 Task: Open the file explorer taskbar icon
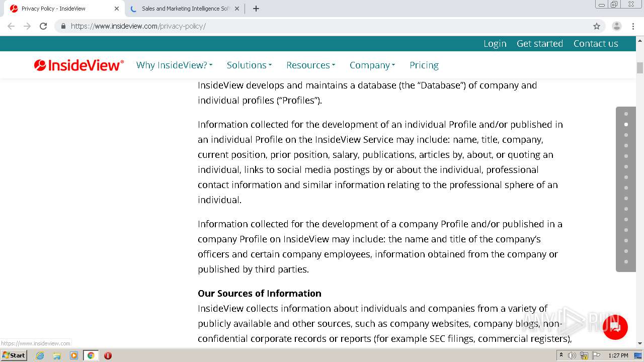(57, 355)
